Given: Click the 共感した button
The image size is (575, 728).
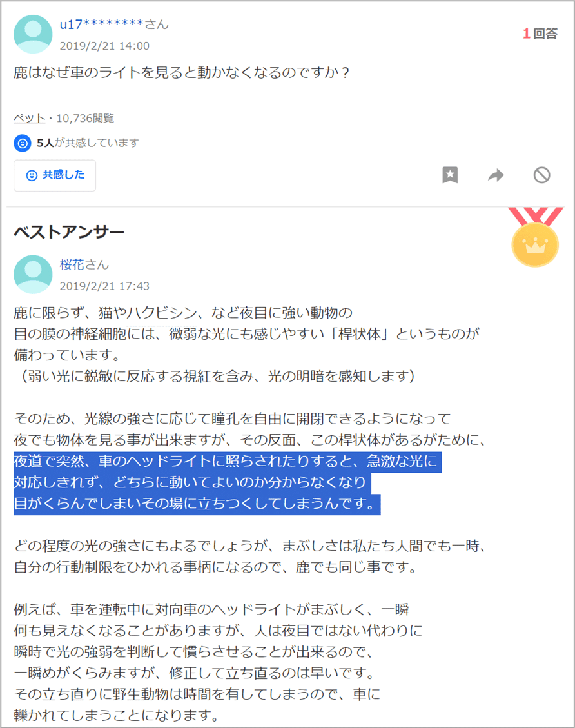Looking at the screenshot, I should 55,175.
